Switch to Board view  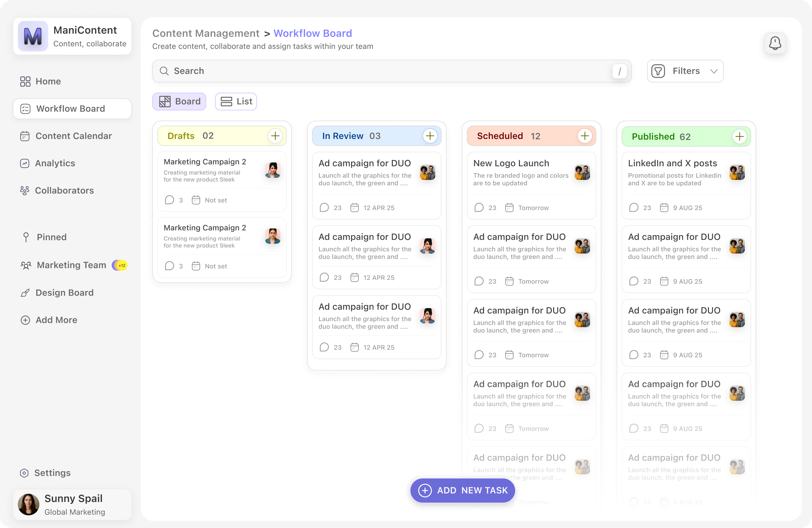point(179,101)
